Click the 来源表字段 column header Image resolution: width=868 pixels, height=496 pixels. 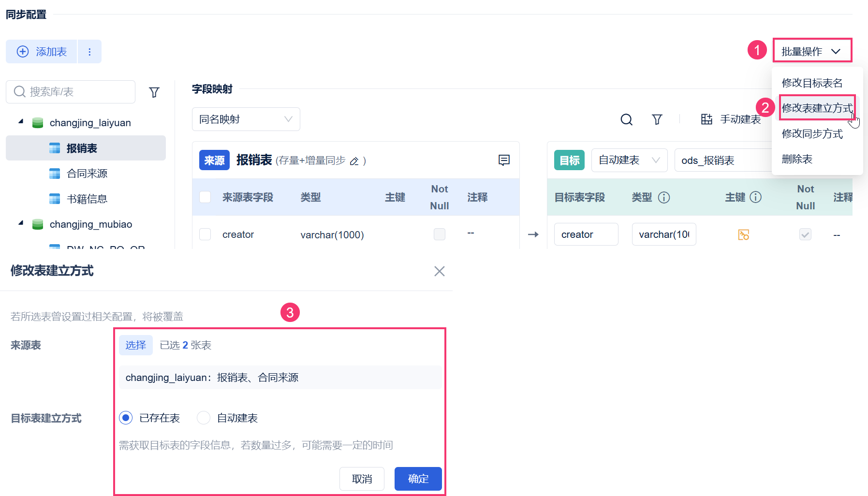[248, 197]
